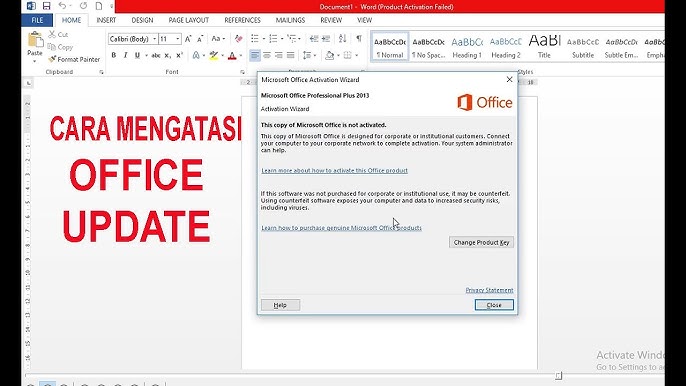Open Change Case Aa dropdown
The width and height of the screenshot is (686, 386).
pyautogui.click(x=218, y=39)
